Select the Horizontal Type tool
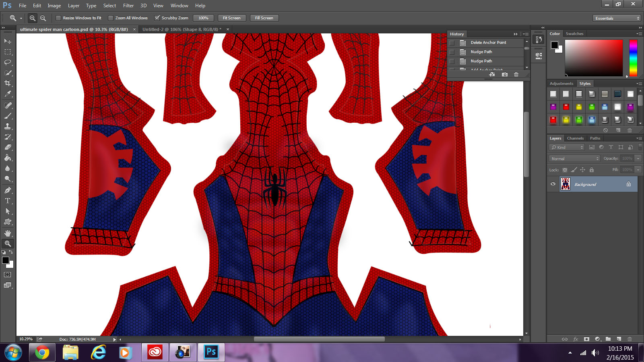The image size is (644, 362). [8, 200]
